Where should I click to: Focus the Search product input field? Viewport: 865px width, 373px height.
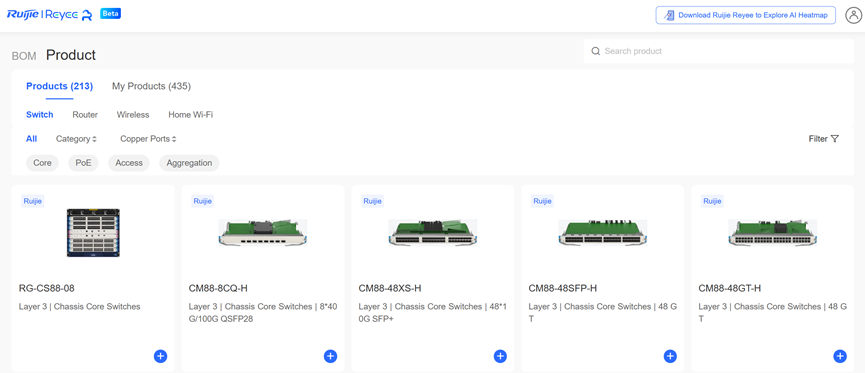(719, 51)
